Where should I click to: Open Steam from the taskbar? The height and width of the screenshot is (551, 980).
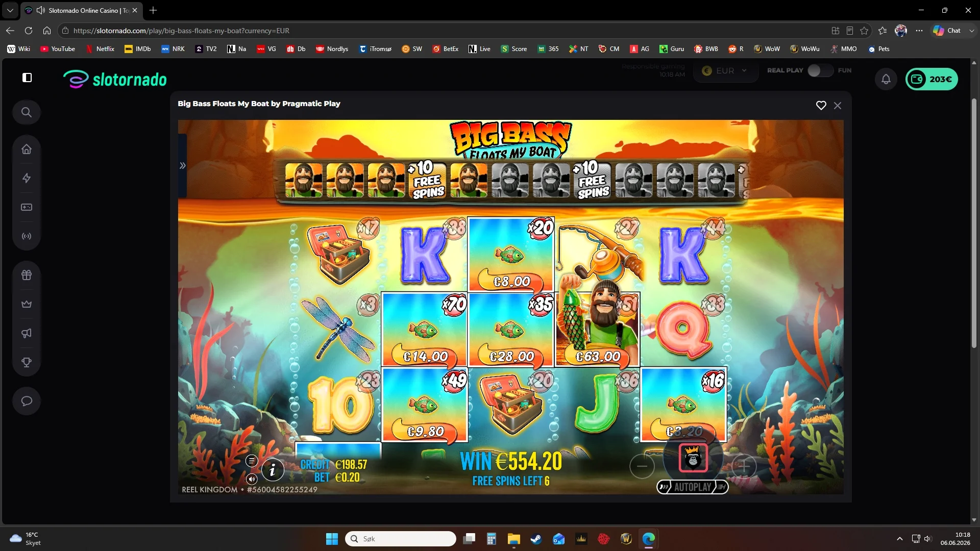536,539
